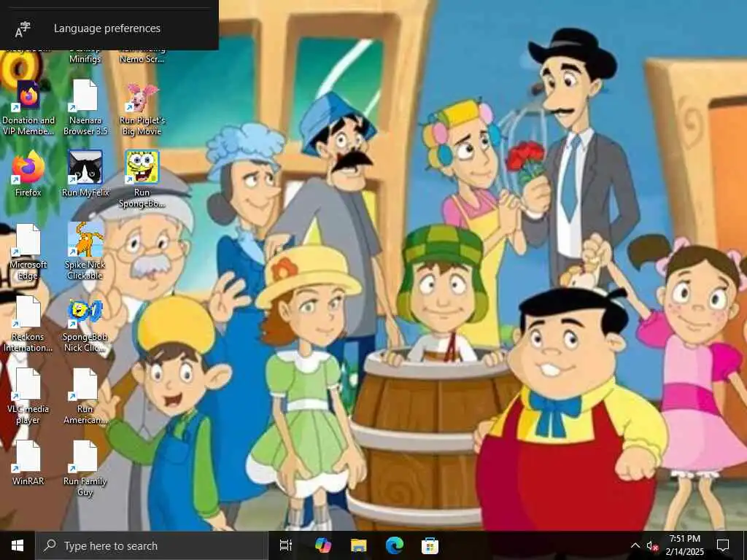Launch Run SpongeBob desktop shortcut
Screen dimensions: 747x560
pyautogui.click(x=142, y=179)
